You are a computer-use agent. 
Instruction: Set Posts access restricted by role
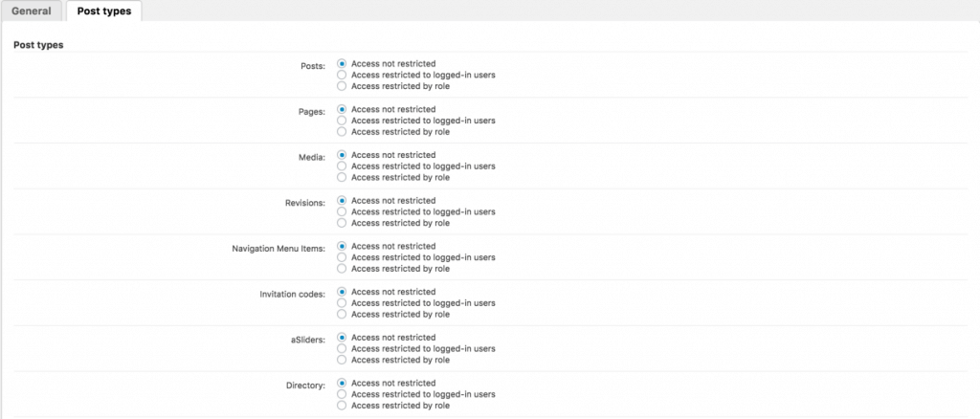[343, 86]
